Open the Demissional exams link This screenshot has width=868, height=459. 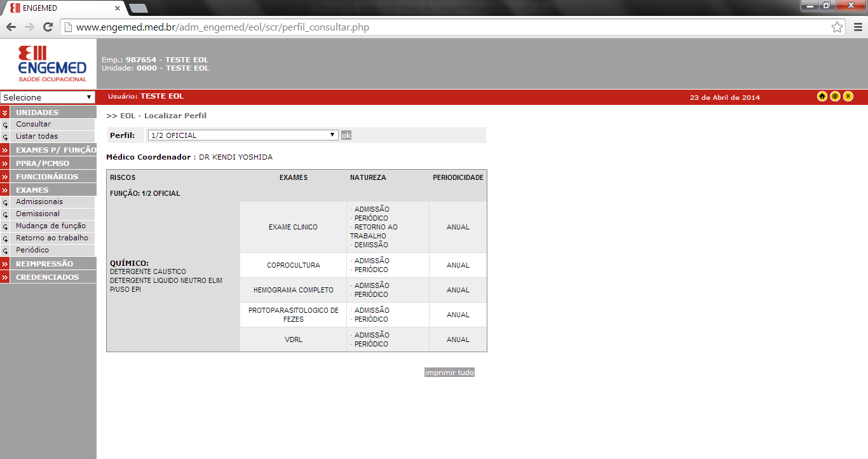click(37, 214)
